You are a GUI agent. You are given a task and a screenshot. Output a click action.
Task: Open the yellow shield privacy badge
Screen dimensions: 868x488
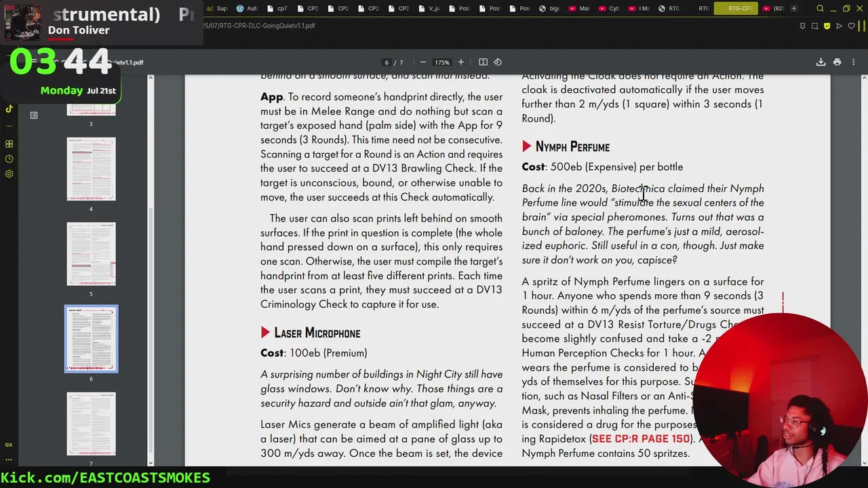click(827, 26)
